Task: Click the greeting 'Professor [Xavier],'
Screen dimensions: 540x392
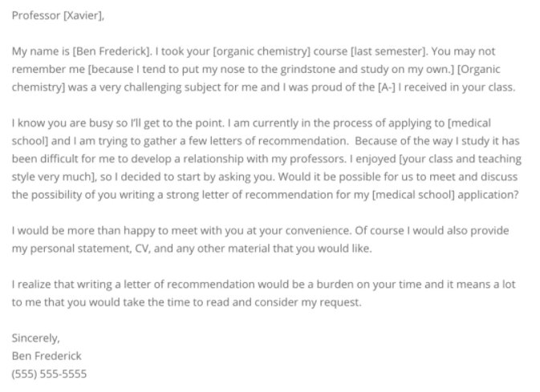Action: [58, 16]
